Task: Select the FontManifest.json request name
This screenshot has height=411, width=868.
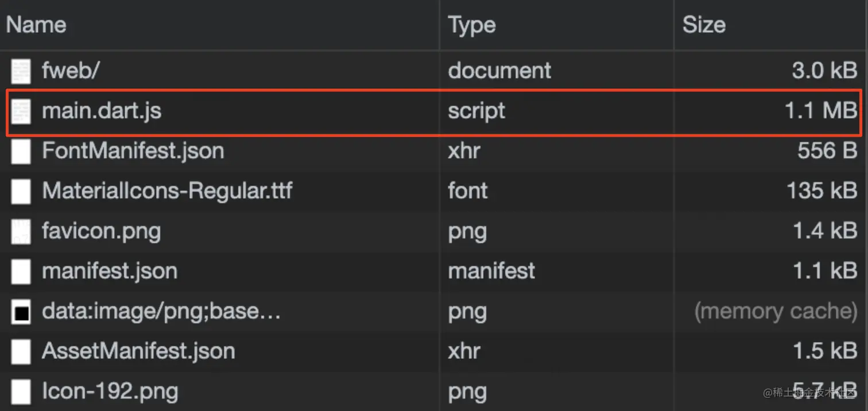Action: click(133, 151)
